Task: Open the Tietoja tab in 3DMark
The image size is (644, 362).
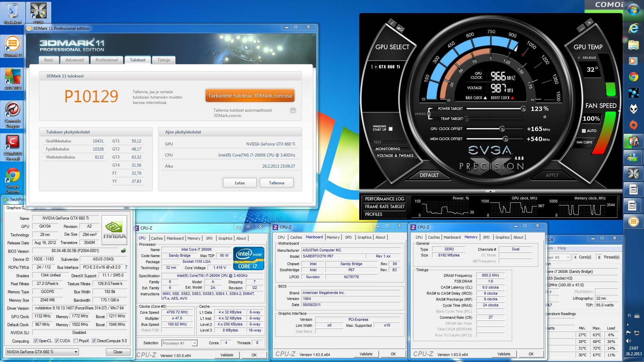Action: 164,60
